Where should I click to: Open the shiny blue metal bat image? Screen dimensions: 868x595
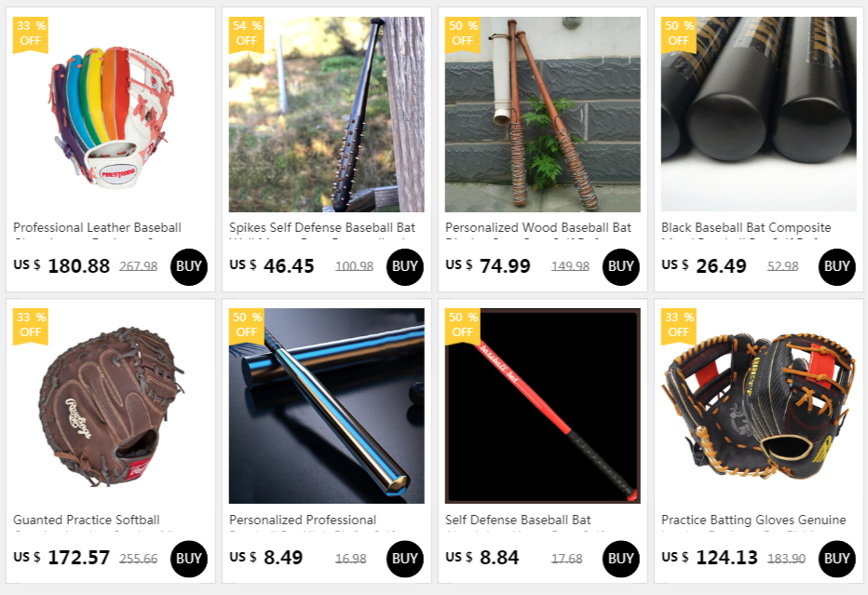point(327,406)
